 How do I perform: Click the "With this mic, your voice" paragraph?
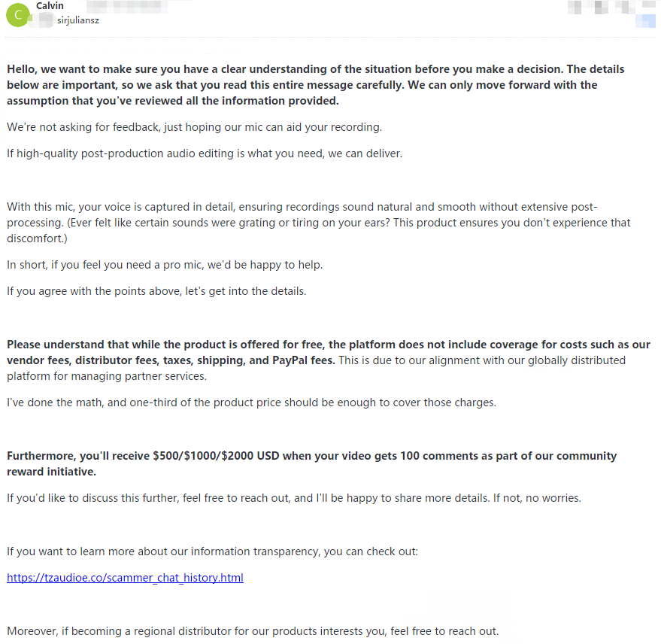[301, 207]
